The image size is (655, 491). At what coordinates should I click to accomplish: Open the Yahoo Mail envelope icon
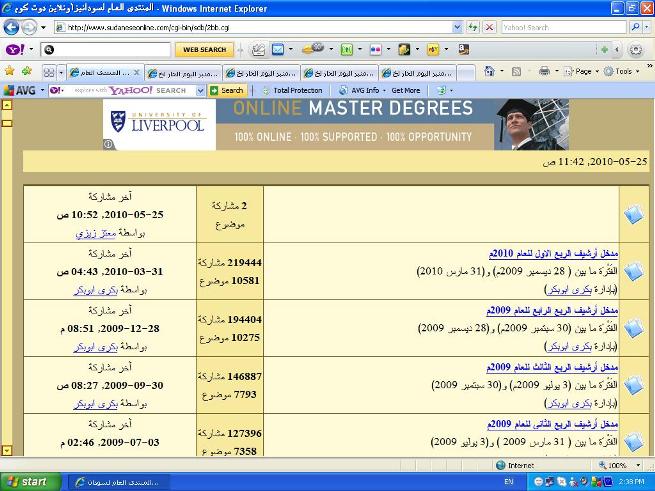tap(278, 50)
